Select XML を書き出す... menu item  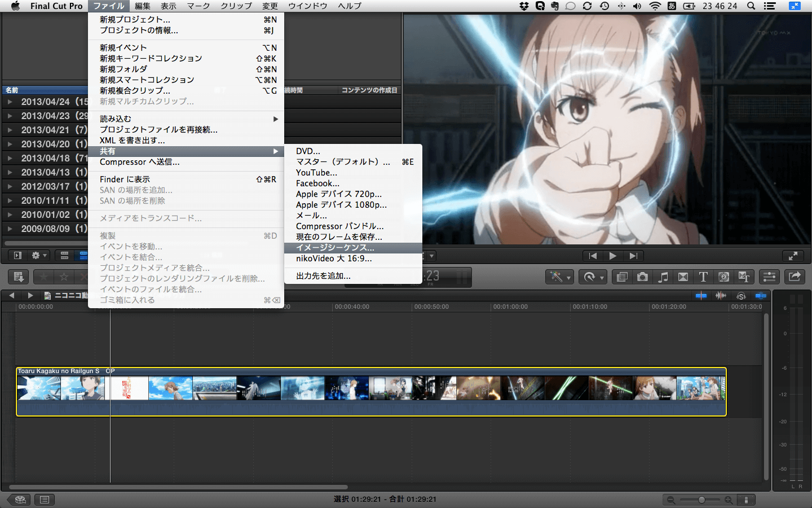(186, 141)
